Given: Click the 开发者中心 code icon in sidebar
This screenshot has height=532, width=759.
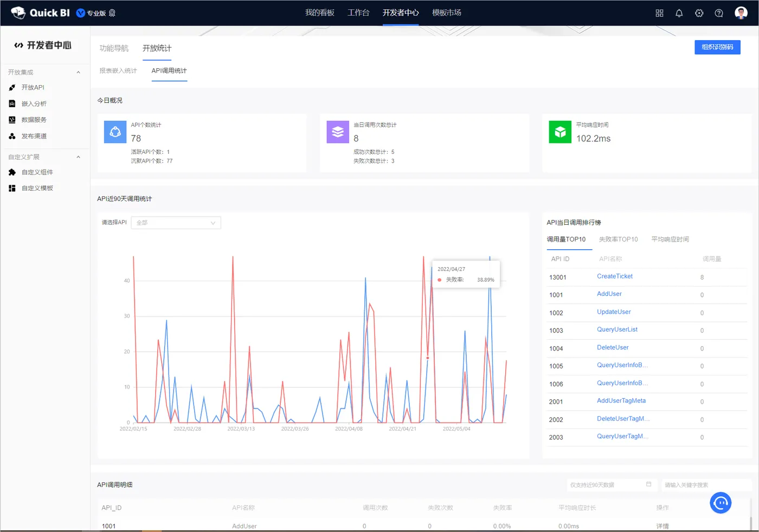Looking at the screenshot, I should tap(19, 46).
